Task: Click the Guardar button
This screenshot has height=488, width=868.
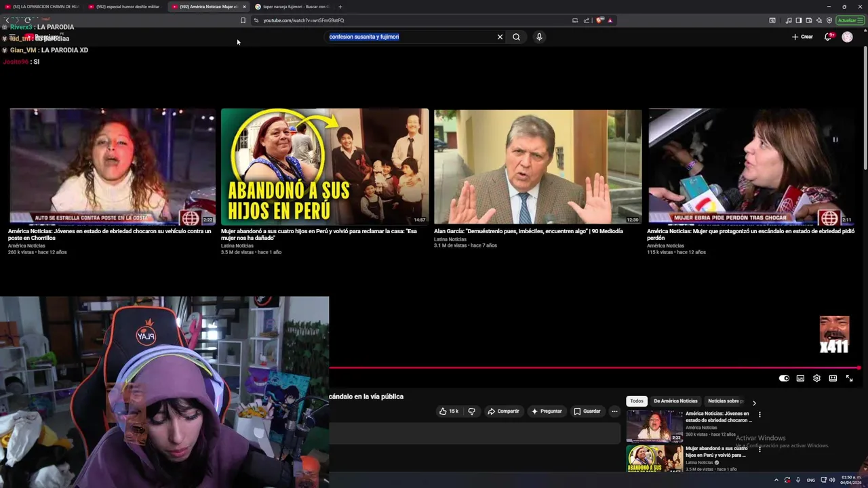Action: click(x=587, y=411)
